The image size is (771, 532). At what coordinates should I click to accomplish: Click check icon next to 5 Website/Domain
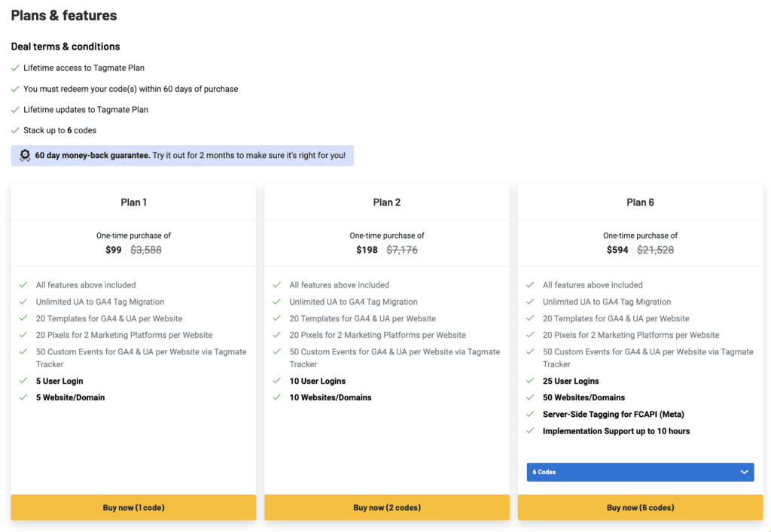coord(23,397)
